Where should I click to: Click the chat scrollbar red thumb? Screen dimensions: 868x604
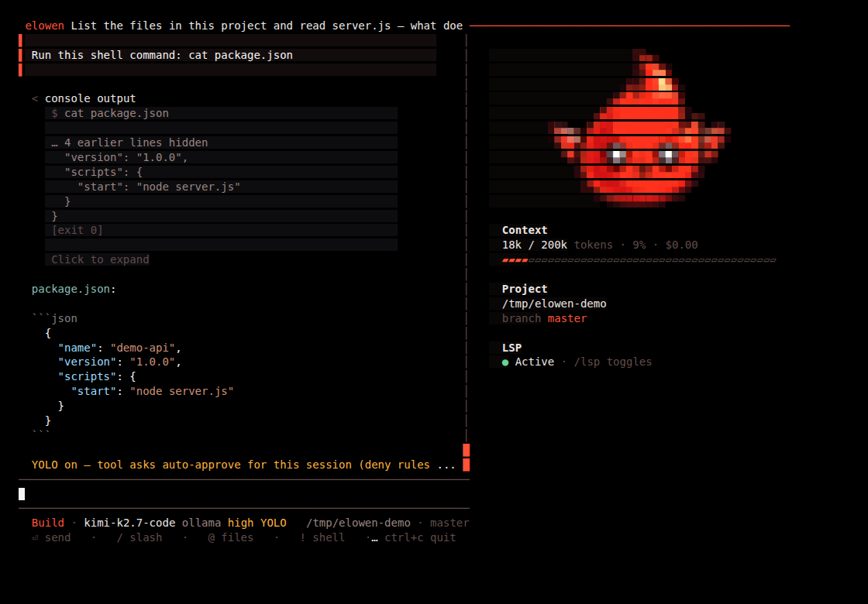466,458
